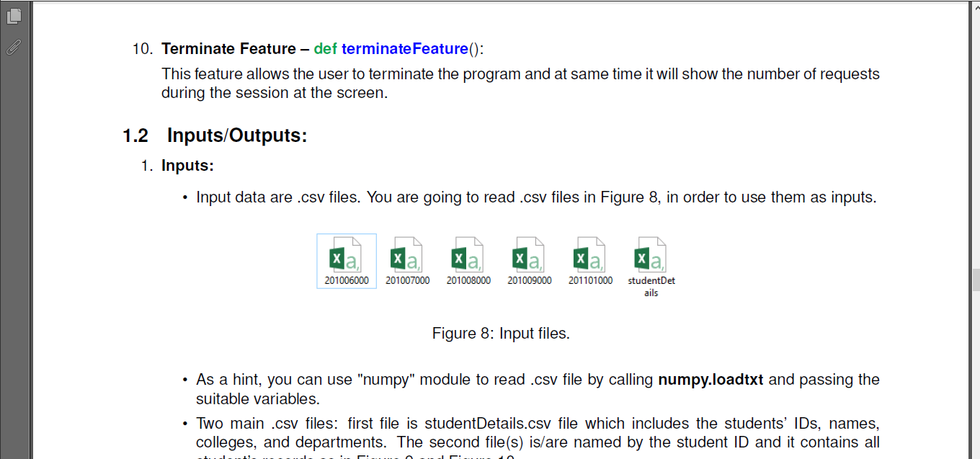Click the blue terminateFeature function name

point(404,48)
